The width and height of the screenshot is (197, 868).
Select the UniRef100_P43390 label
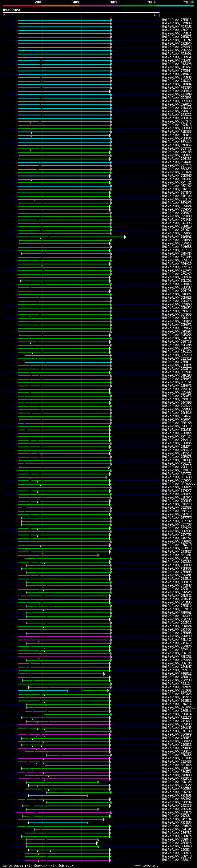(x=177, y=88)
